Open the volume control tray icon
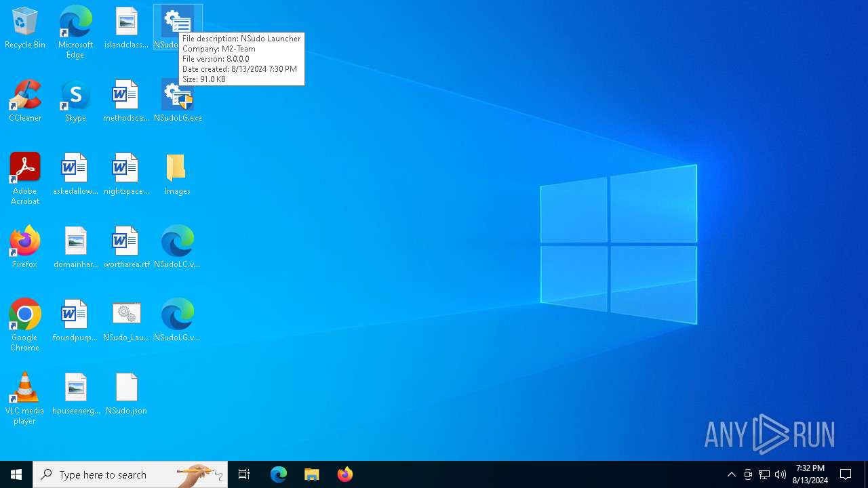 (781, 474)
